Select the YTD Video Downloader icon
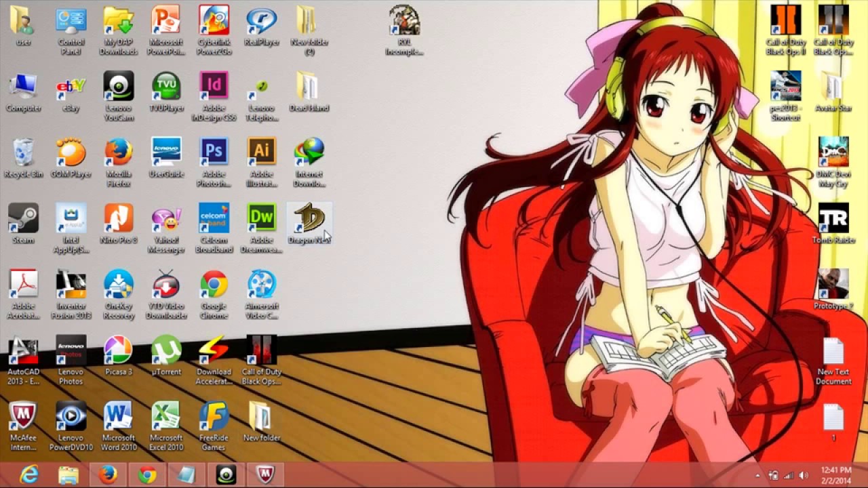Image resolution: width=868 pixels, height=488 pixels. pos(166,295)
